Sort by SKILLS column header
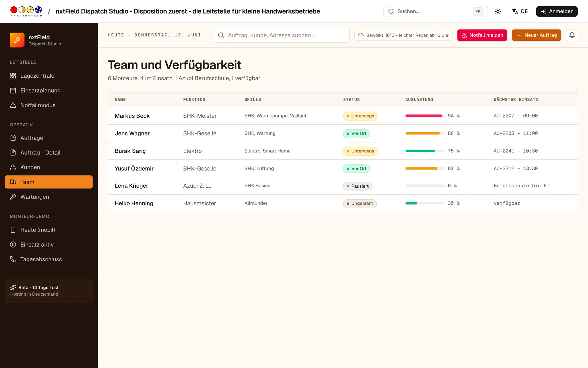The height and width of the screenshot is (368, 588). 253,100
